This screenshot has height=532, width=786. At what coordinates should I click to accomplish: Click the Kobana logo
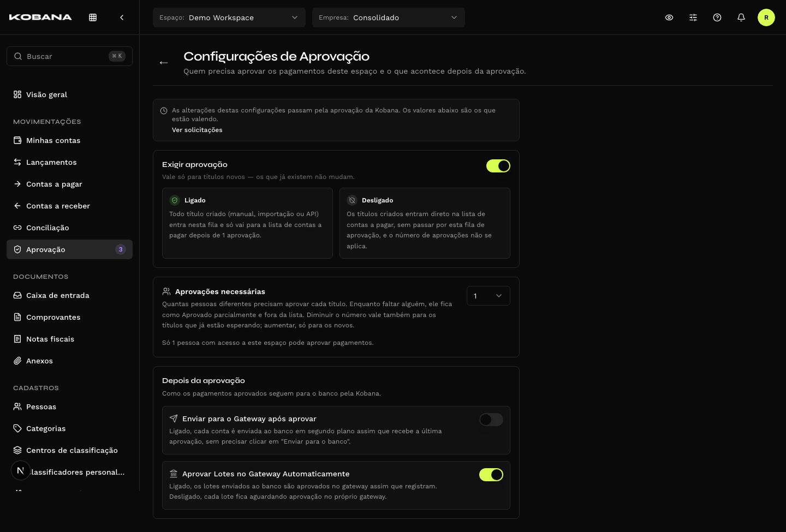(40, 17)
